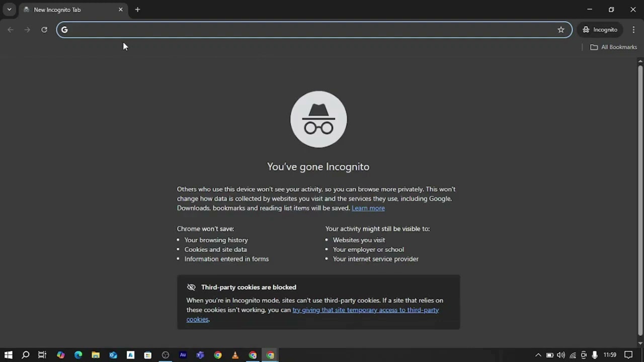Launch Adobe Audition from the taskbar
The height and width of the screenshot is (362, 644).
tap(183, 355)
